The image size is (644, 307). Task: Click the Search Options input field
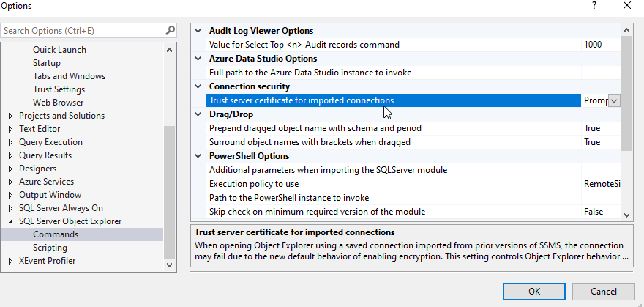(80, 31)
